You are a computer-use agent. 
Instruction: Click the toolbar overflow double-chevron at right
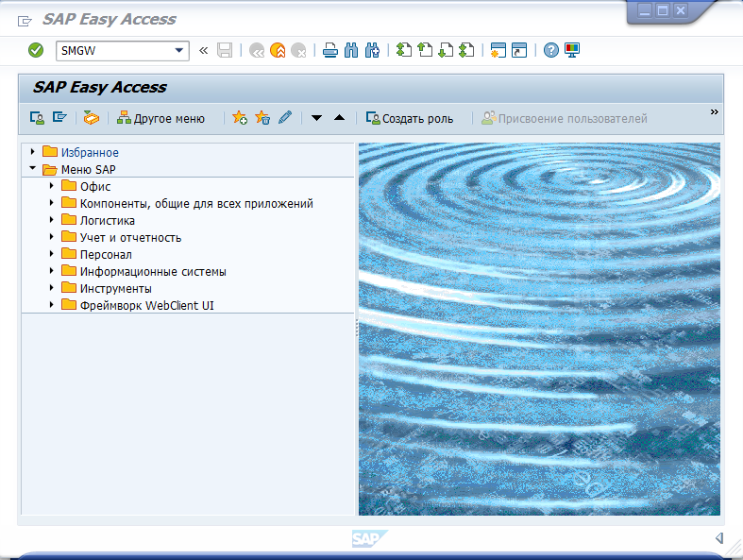click(715, 112)
